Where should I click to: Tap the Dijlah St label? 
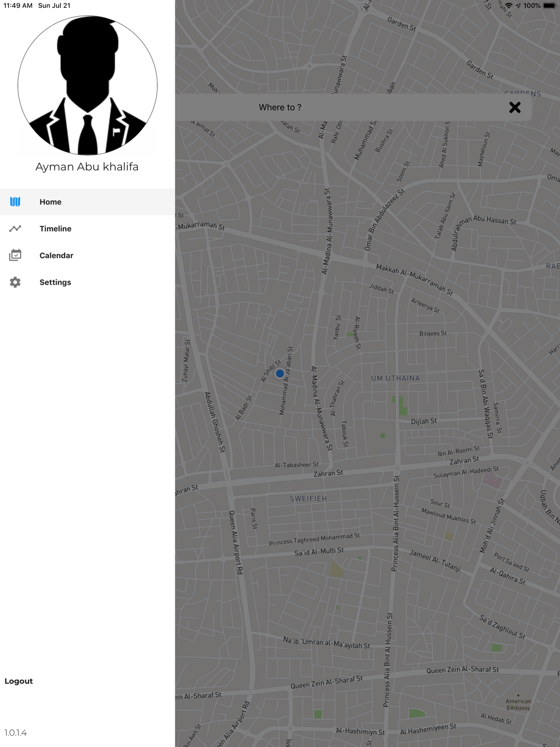point(424,421)
